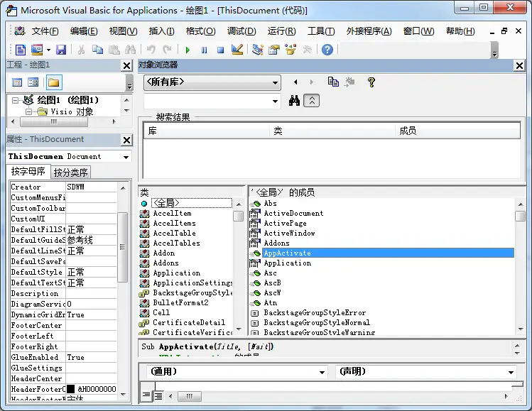Open the Properties Window icon

click(274, 50)
